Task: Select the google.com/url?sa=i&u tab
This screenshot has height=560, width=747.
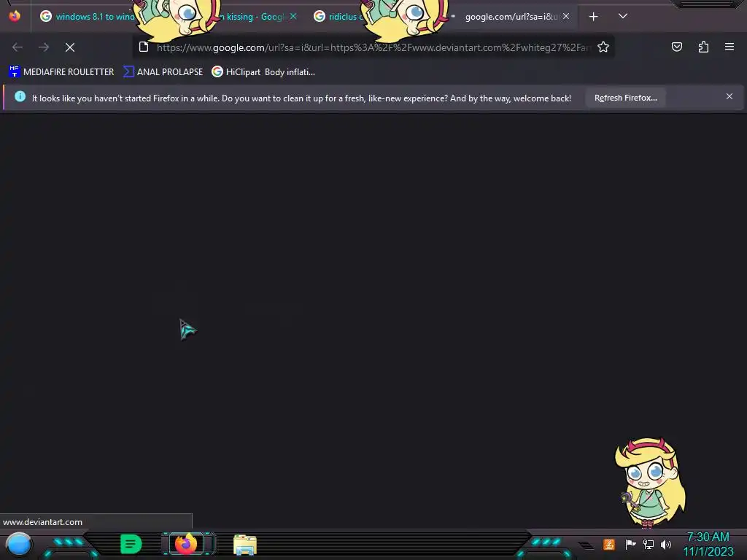Action: coord(510,17)
